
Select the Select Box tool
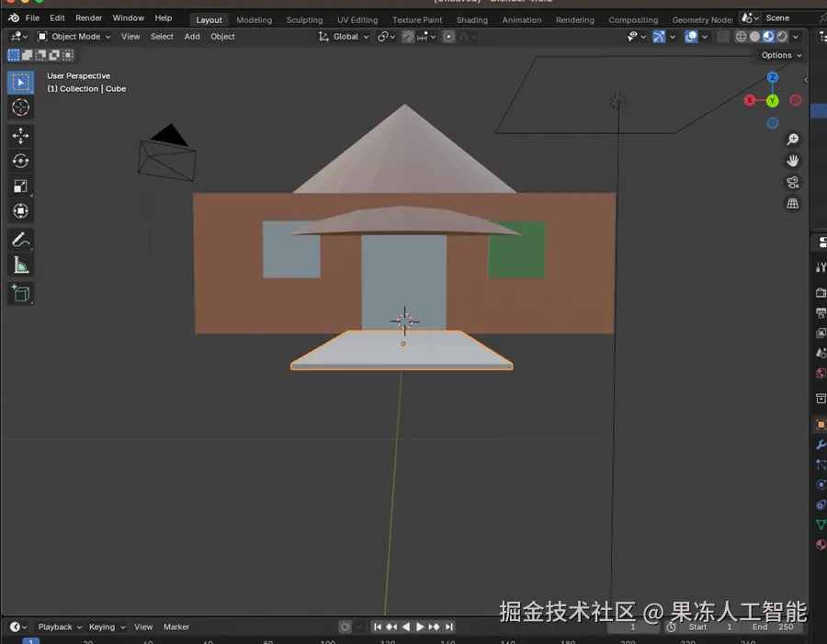click(x=20, y=83)
